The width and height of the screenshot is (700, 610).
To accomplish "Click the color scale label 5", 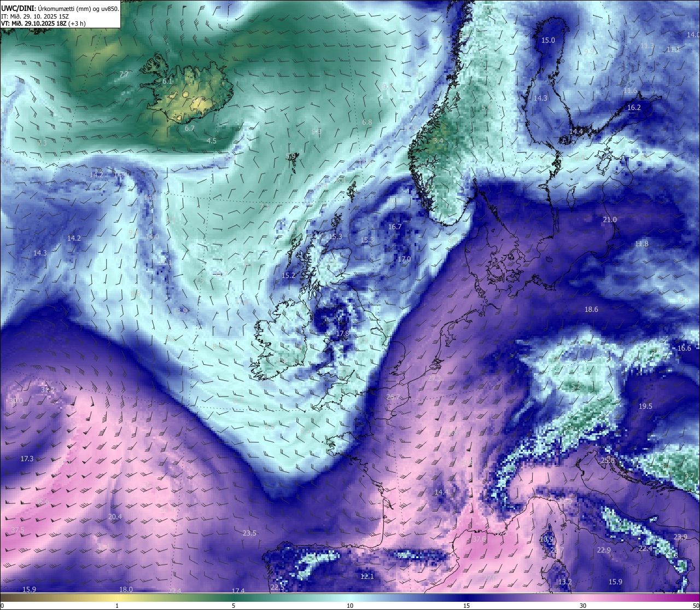I will point(234,606).
